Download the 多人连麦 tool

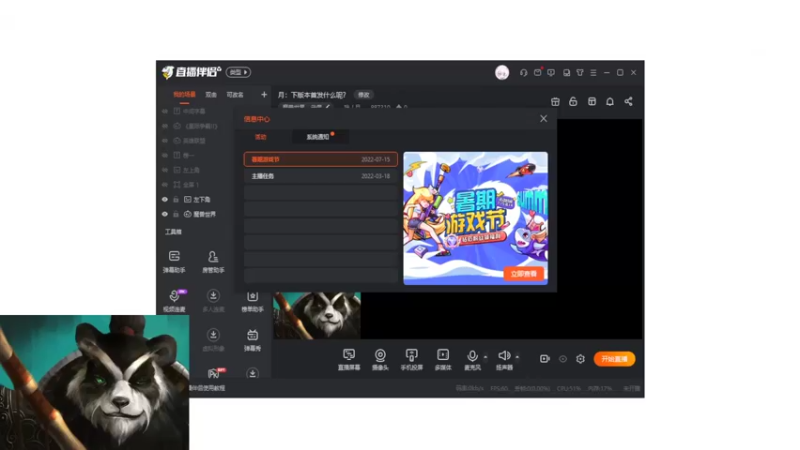click(213, 301)
